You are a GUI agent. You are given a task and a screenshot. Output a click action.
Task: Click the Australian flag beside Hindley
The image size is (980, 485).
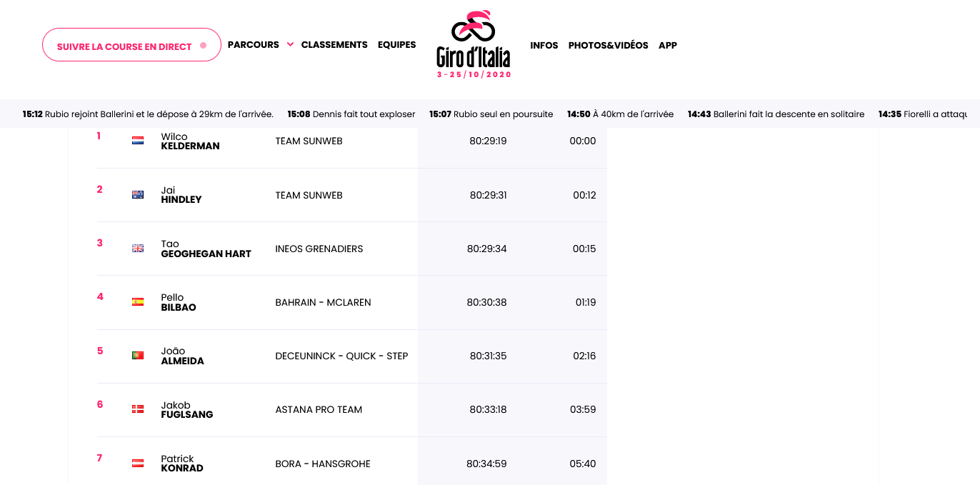138,195
